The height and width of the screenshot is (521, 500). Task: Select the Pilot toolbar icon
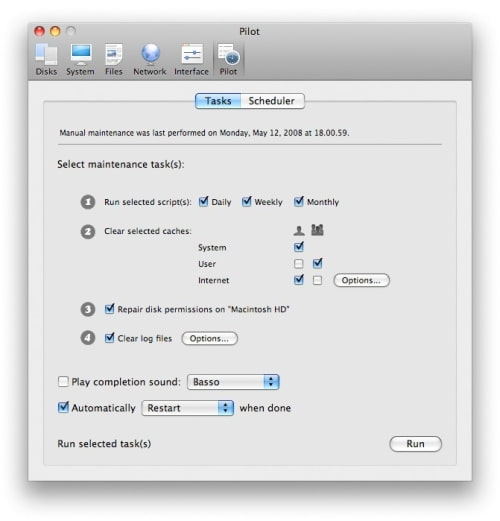click(x=228, y=60)
